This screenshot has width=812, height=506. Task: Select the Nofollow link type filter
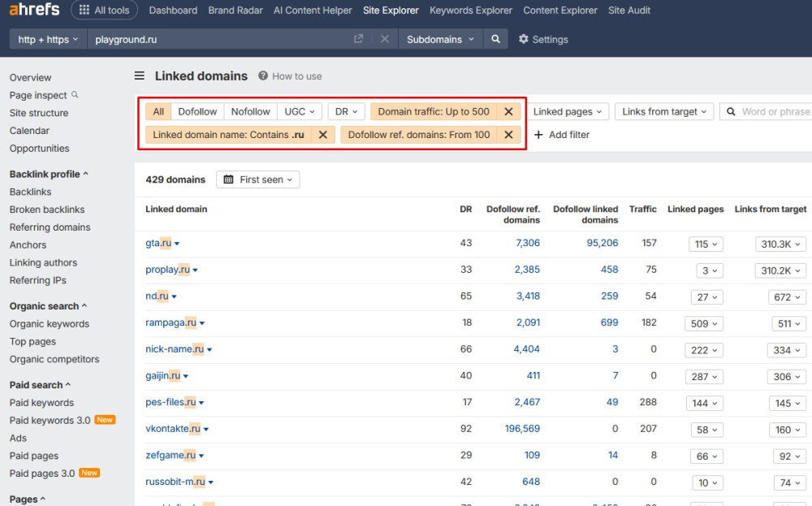pos(250,112)
